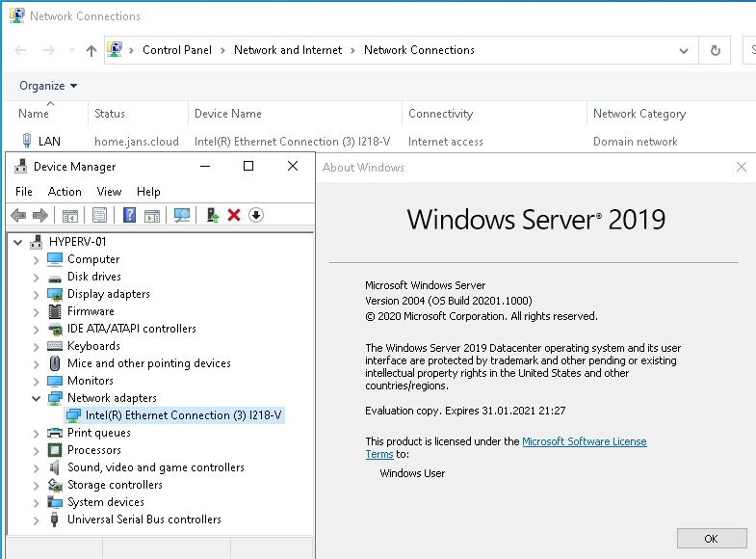Click the Forward arrow in Device Manager toolbar

[x=40, y=215]
